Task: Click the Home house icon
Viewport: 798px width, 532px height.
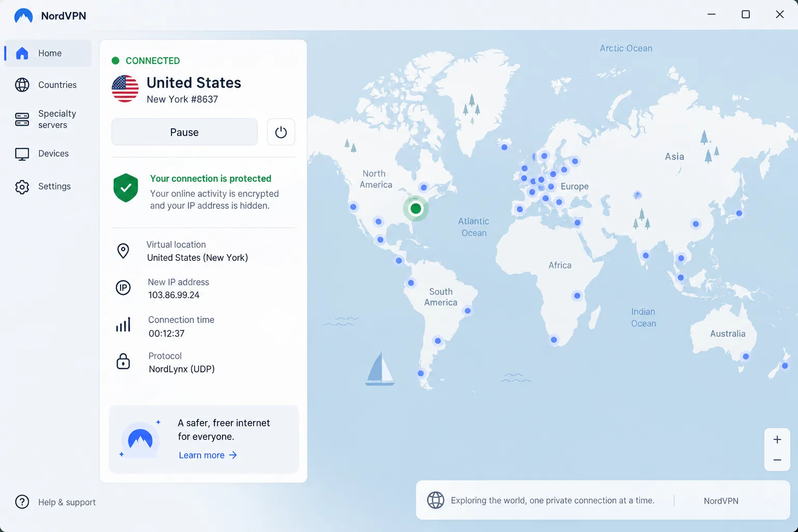Action: point(22,53)
